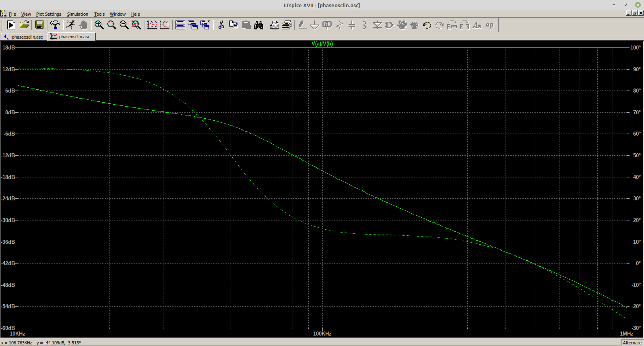Restore the inner plot document window
This screenshot has width=644, height=346.
[x=635, y=13]
